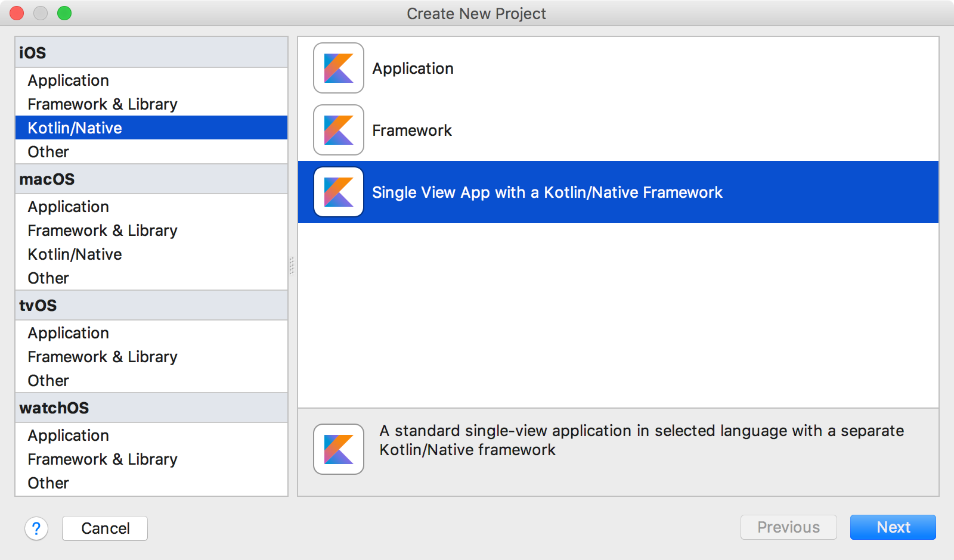This screenshot has height=560, width=954.
Task: Choose Kotlin/Native under macOS
Action: [x=75, y=254]
